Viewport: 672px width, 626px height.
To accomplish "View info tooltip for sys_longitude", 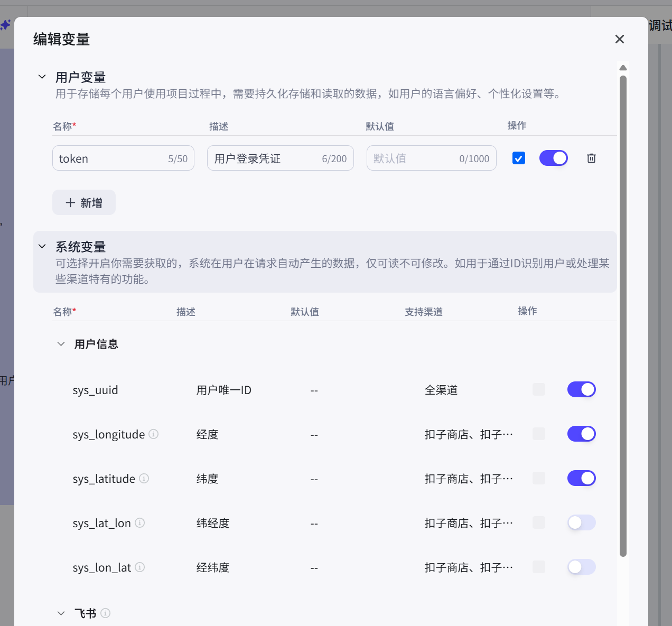I will [x=153, y=434].
